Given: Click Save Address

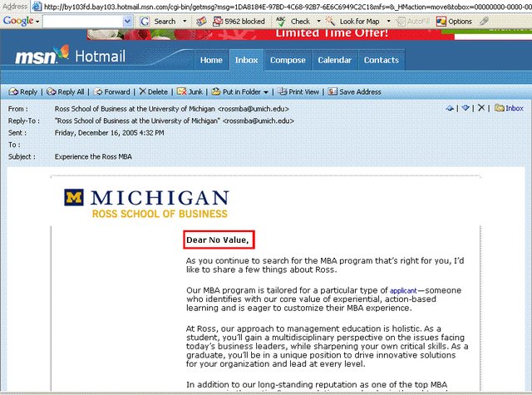Looking at the screenshot, I should pos(355,91).
